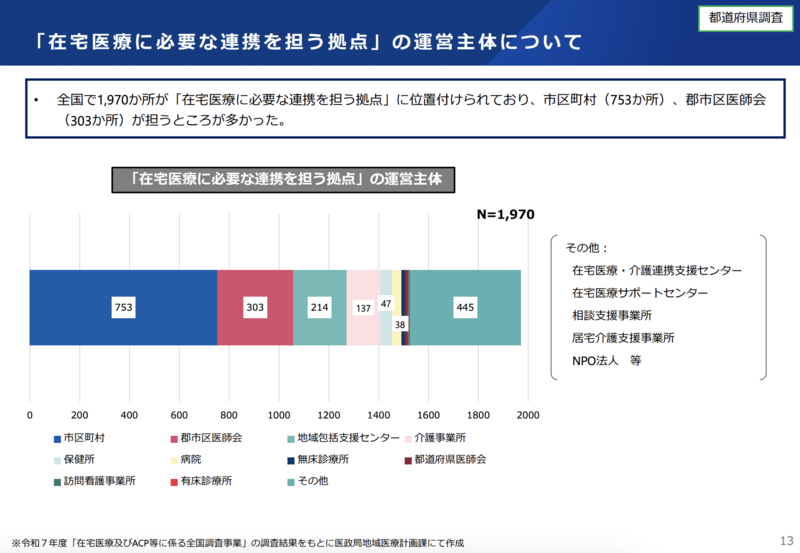This screenshot has height=553, width=800.
Task: Select the pink bar segment labeled 137
Action: tap(363, 307)
